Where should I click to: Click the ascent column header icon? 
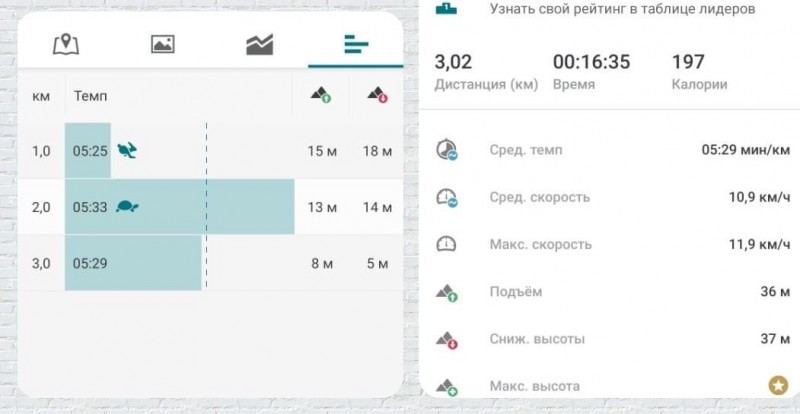coord(320,96)
